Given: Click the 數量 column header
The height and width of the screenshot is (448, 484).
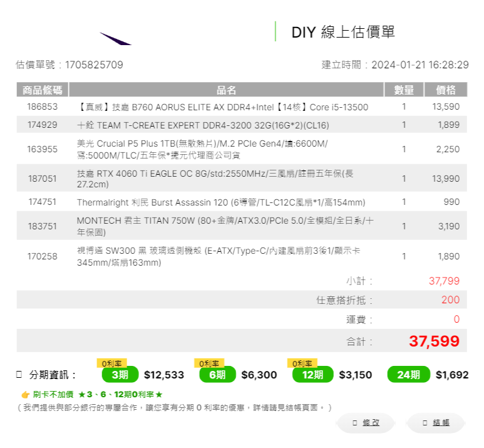Looking at the screenshot, I should coord(404,90).
